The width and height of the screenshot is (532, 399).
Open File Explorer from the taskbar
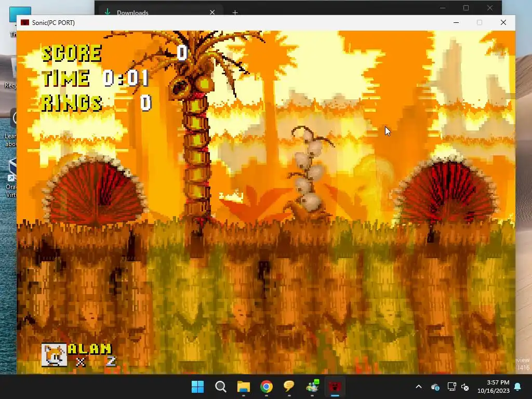tap(243, 387)
